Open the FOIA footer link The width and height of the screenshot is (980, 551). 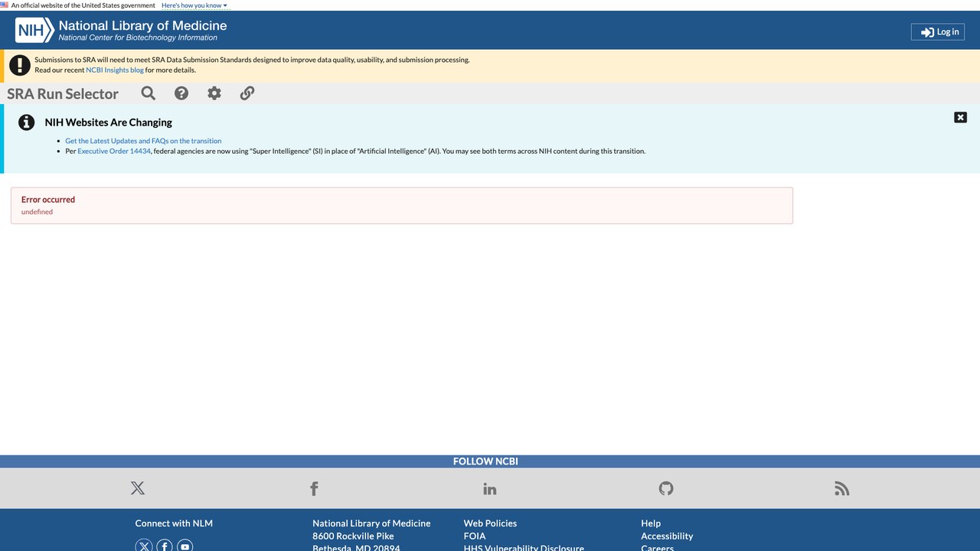click(475, 536)
